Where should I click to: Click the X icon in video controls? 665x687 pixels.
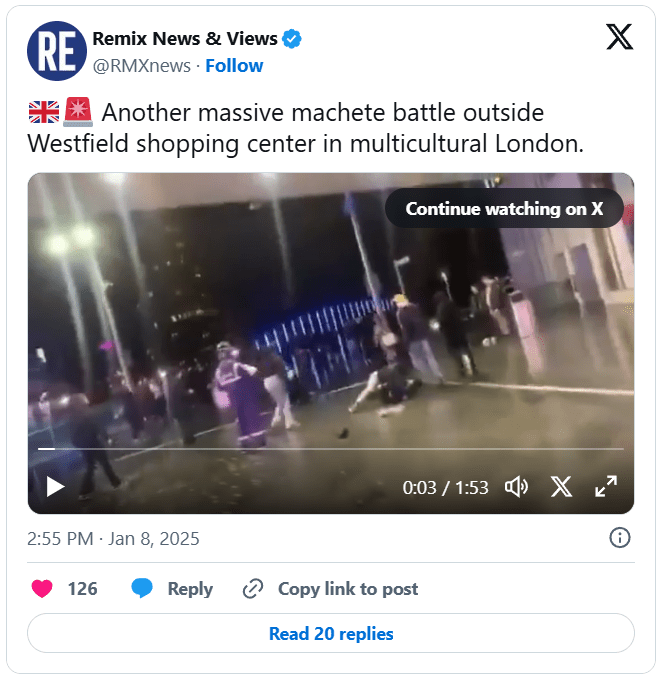click(561, 487)
